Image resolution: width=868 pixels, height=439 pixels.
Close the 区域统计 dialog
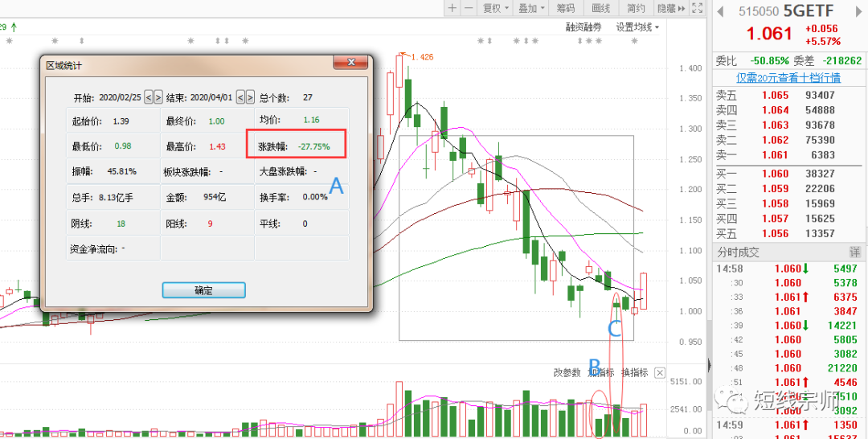[x=351, y=63]
